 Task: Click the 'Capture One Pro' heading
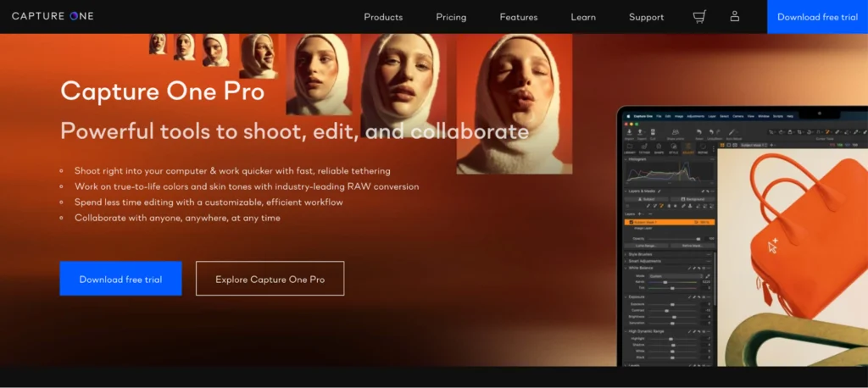coord(162,91)
